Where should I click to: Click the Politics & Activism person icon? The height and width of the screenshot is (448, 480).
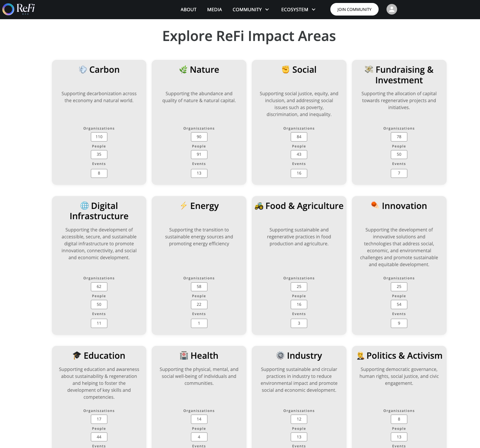pyautogui.click(x=361, y=356)
